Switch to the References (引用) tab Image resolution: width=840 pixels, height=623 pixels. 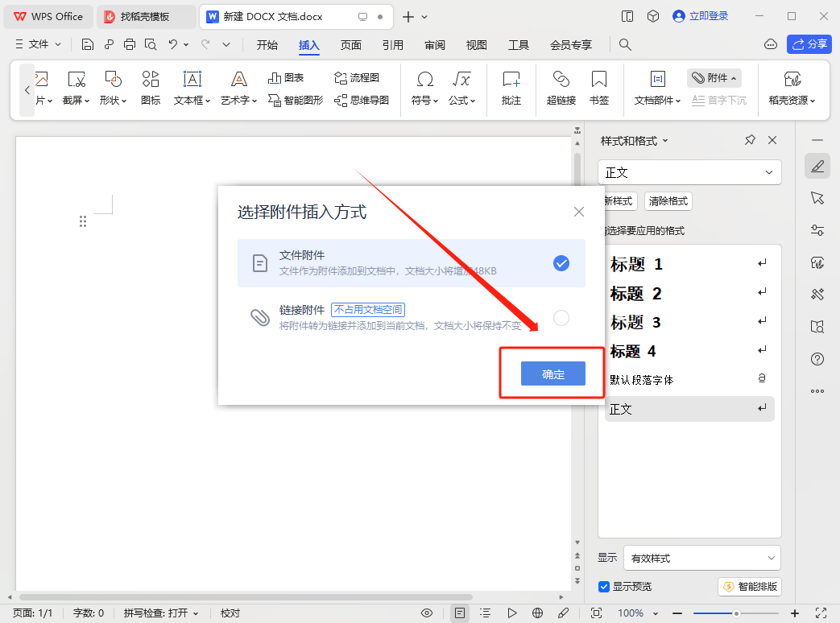[393, 45]
